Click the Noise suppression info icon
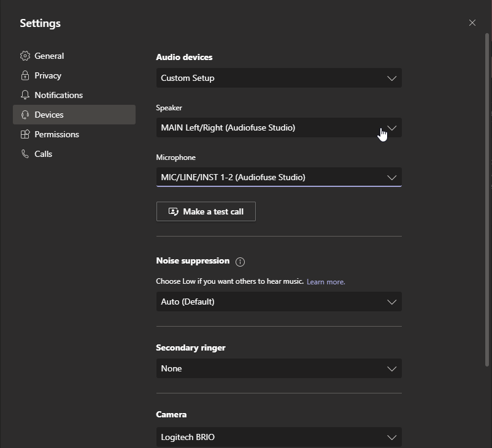This screenshot has width=492, height=448. point(240,262)
